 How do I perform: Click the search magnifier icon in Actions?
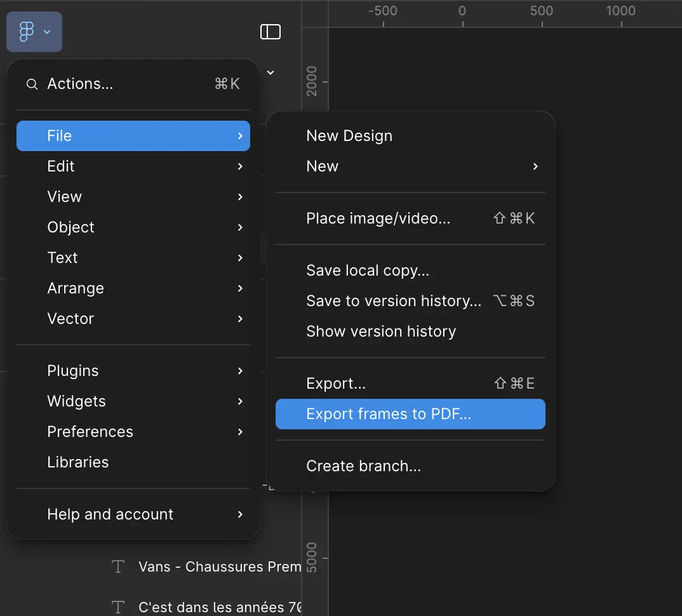click(31, 84)
